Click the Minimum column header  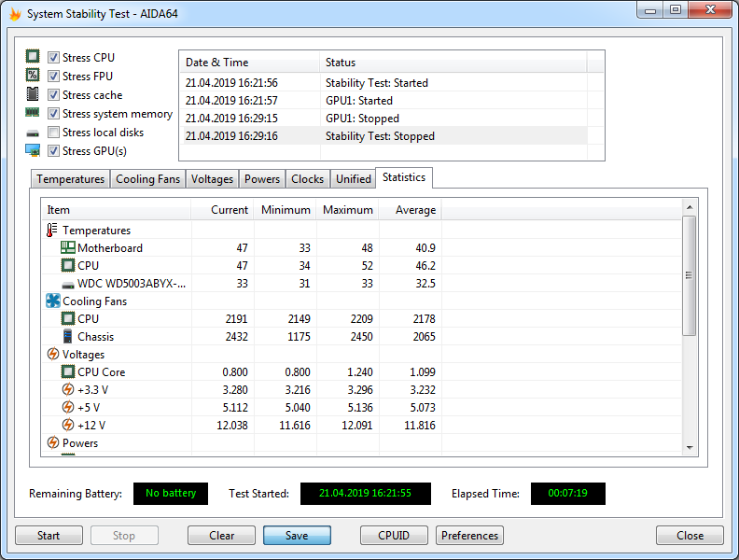pyautogui.click(x=286, y=210)
